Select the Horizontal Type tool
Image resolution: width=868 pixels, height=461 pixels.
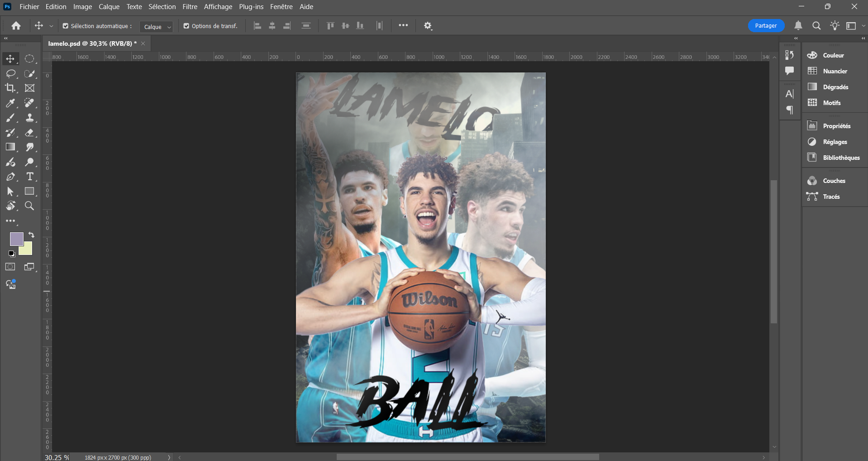(x=29, y=177)
